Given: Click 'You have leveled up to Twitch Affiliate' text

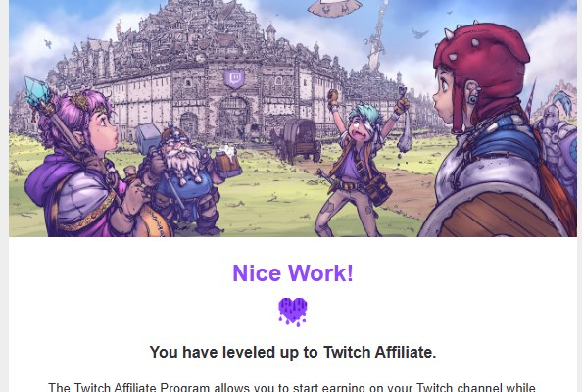Looking at the screenshot, I should [293, 352].
